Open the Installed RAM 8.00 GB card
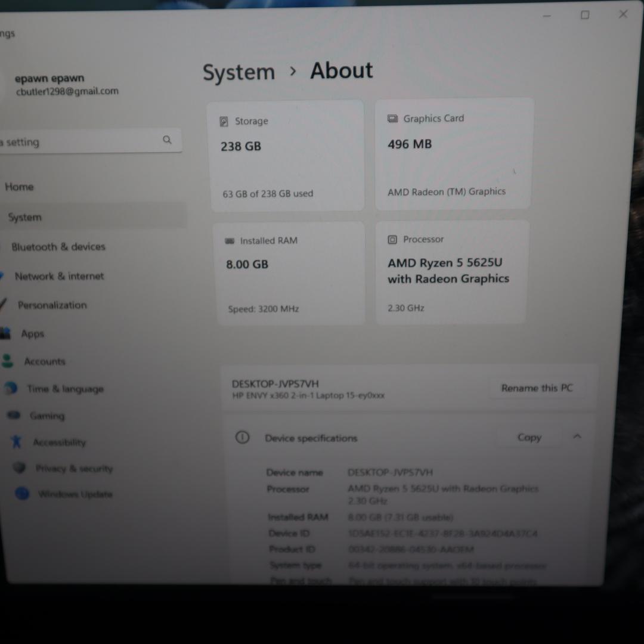 click(290, 274)
